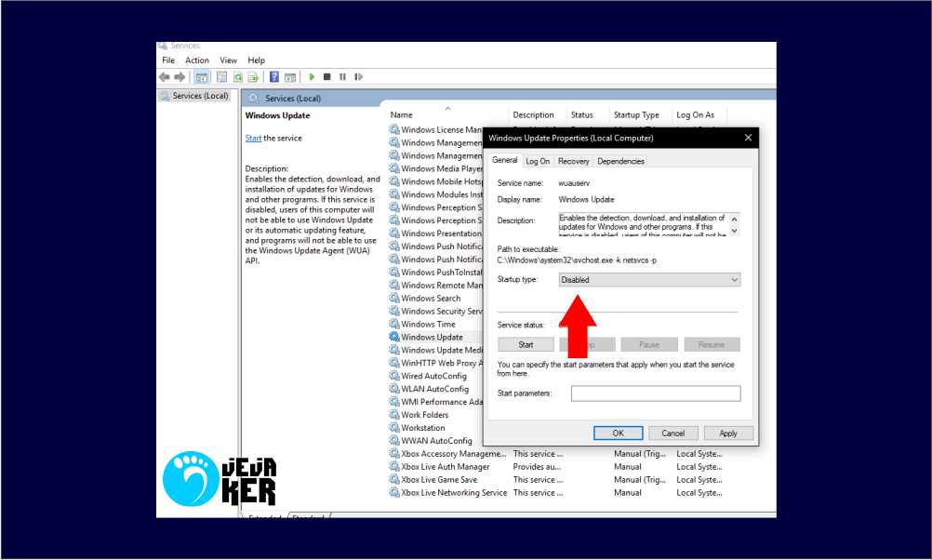Click gear icon beside Windows Media Player

(394, 168)
